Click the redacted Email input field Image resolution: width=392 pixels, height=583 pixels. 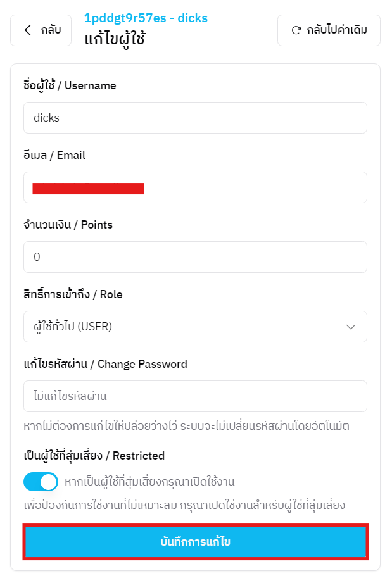(x=195, y=187)
